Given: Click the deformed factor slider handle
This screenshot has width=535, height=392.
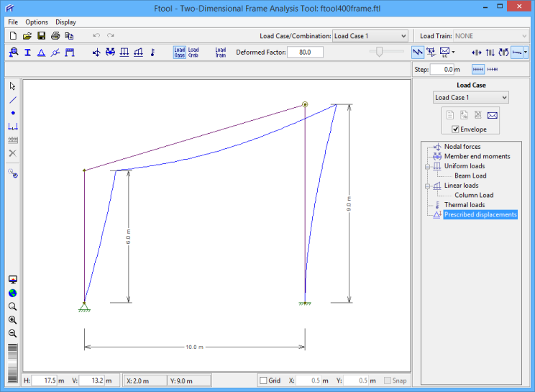Looking at the screenshot, I should 379,52.
